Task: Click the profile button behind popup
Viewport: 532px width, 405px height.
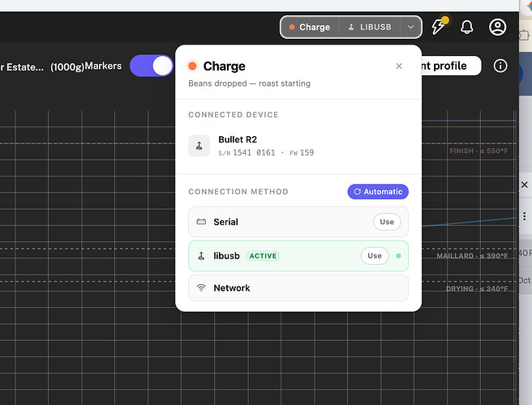Action: (451, 66)
